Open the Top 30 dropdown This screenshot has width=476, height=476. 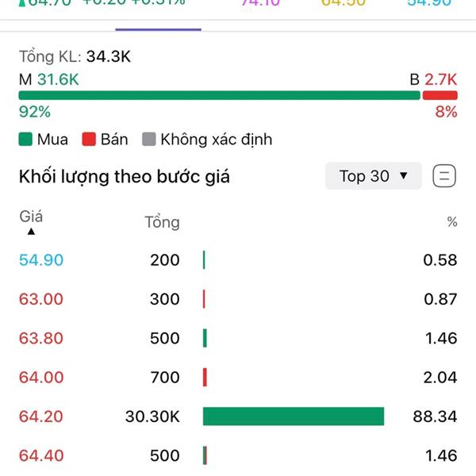click(x=373, y=176)
